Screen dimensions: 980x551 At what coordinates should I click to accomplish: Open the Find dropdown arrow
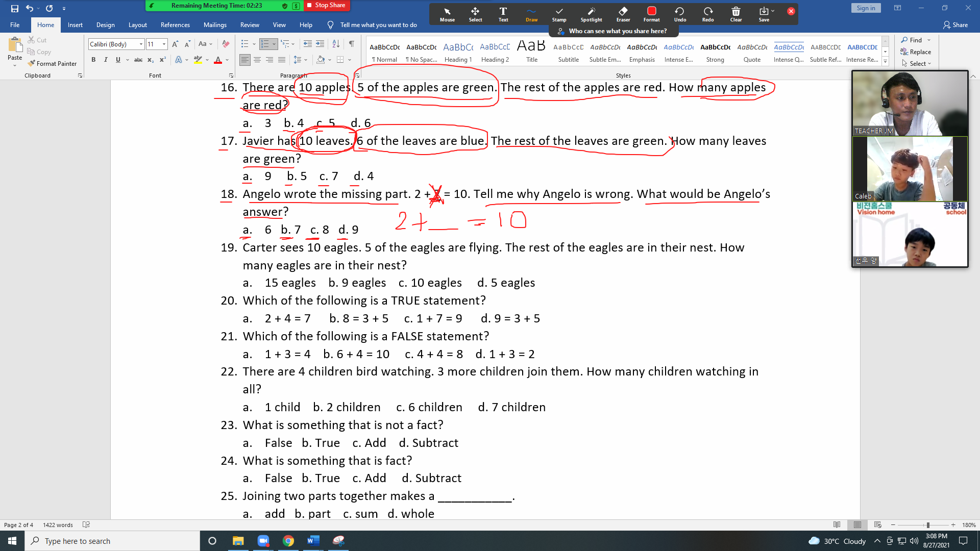pyautogui.click(x=929, y=40)
